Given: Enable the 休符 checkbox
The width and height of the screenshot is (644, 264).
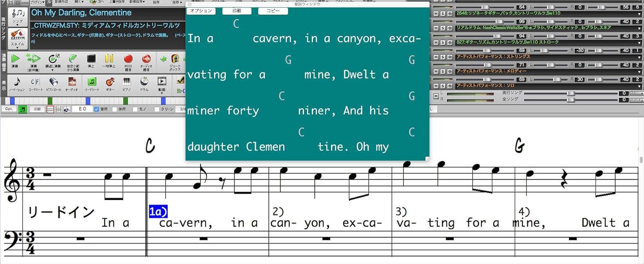Looking at the screenshot, I should click(115, 109).
